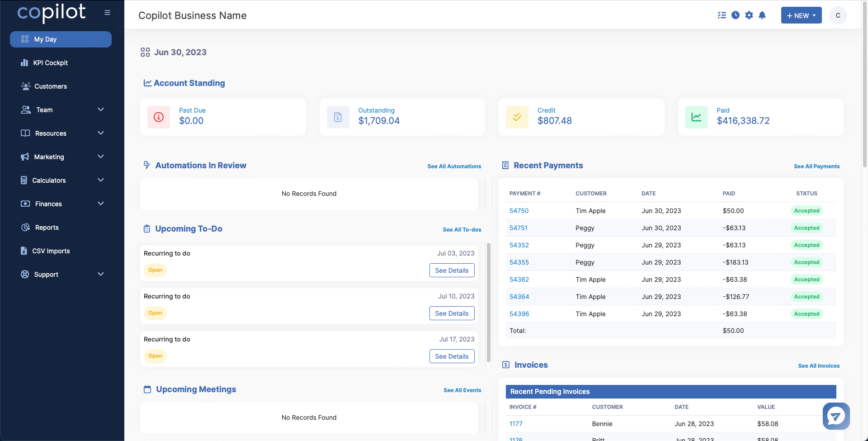Open payment number 54396
This screenshot has width=868, height=441.
pyautogui.click(x=519, y=314)
